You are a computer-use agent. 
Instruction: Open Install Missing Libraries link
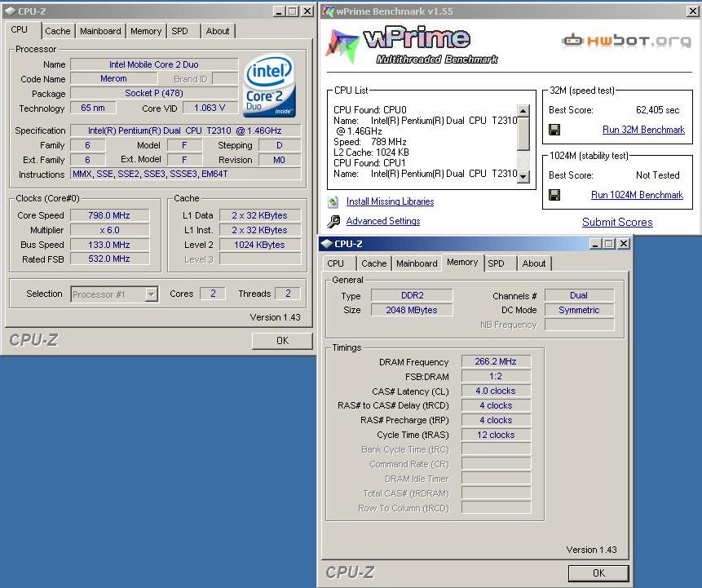390,201
